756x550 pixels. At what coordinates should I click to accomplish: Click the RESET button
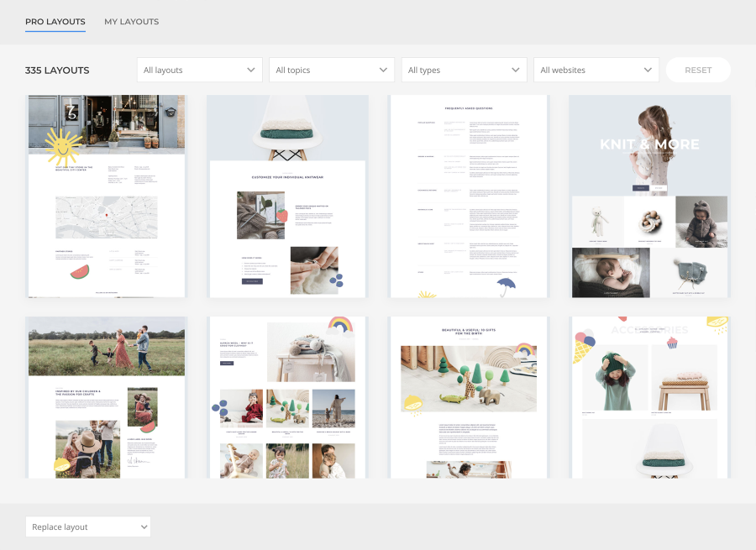point(698,70)
